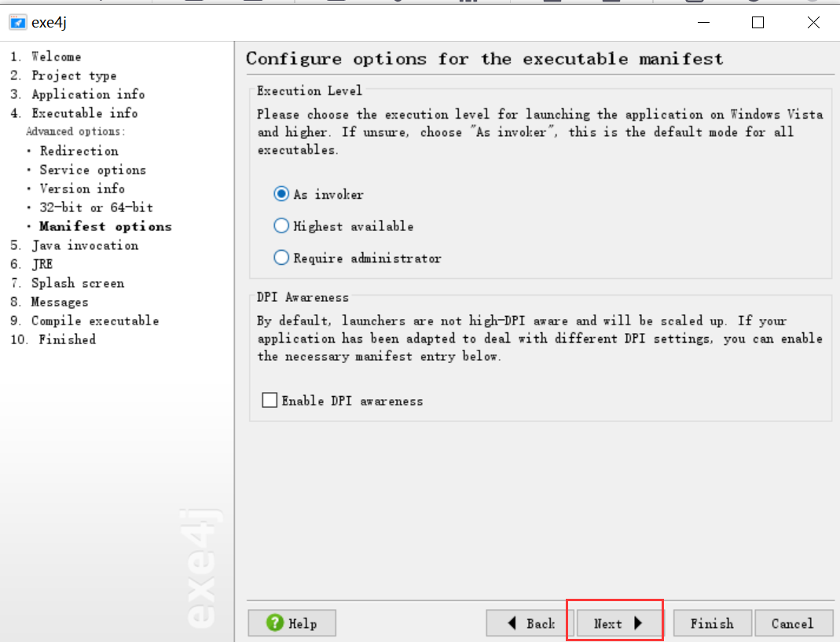Viewport: 840px width, 642px height.
Task: Select 'Require administrator' execution level
Action: point(281,257)
